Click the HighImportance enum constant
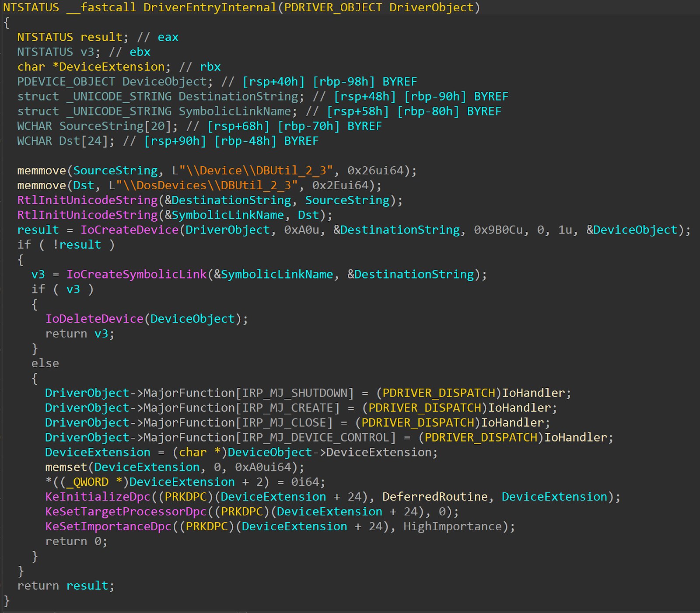Screen dimensions: 700x613 pyautogui.click(x=452, y=527)
